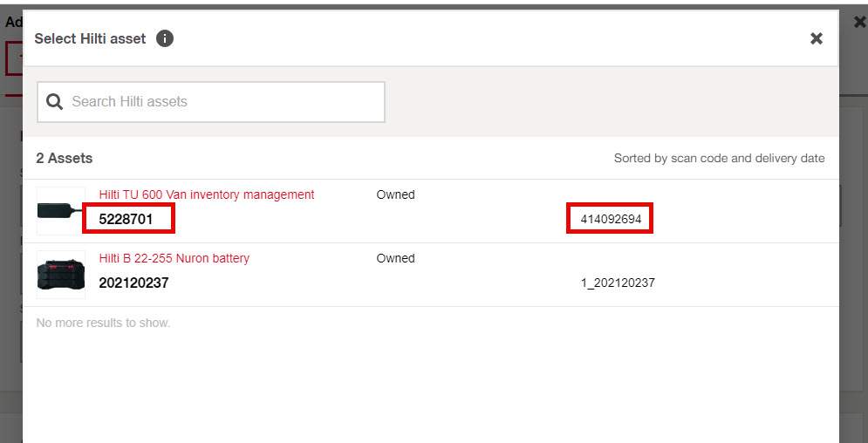Image resolution: width=868 pixels, height=443 pixels.
Task: Select the TU 600 tracker thumbnail image
Action: tap(60, 211)
